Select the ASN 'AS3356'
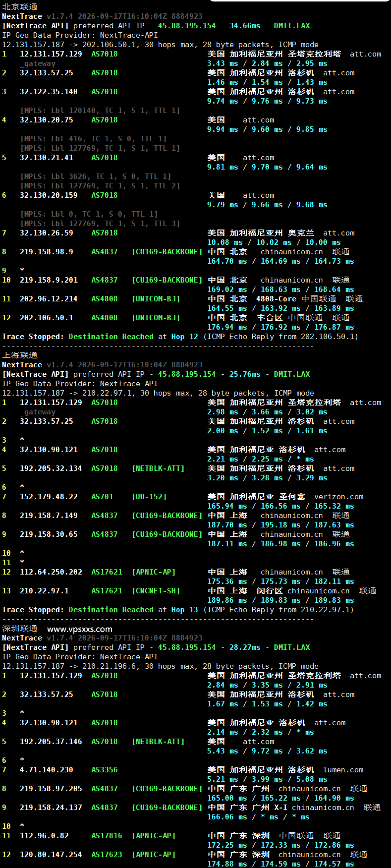Image resolution: width=391 pixels, height=868 pixels. pyautogui.click(x=105, y=770)
